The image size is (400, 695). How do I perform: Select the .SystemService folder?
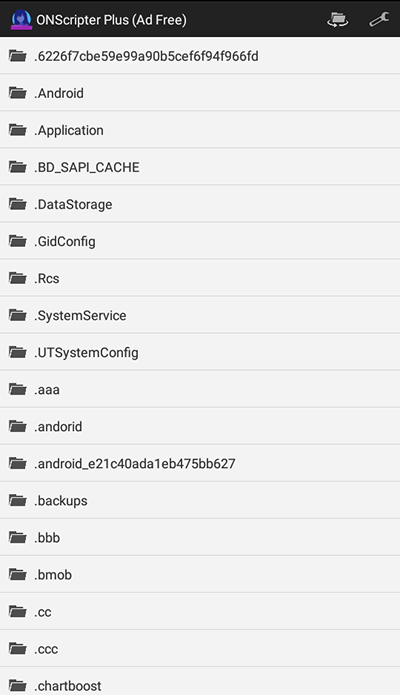pos(200,316)
